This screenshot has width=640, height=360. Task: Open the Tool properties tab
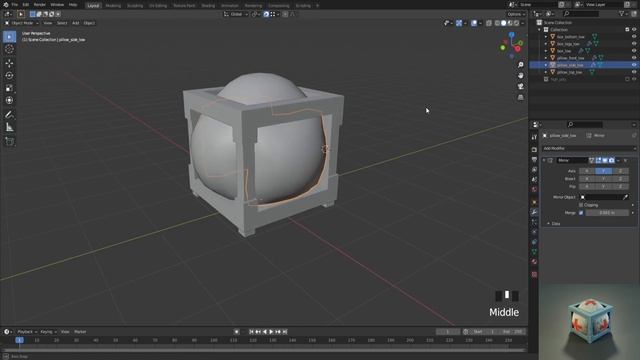(534, 138)
